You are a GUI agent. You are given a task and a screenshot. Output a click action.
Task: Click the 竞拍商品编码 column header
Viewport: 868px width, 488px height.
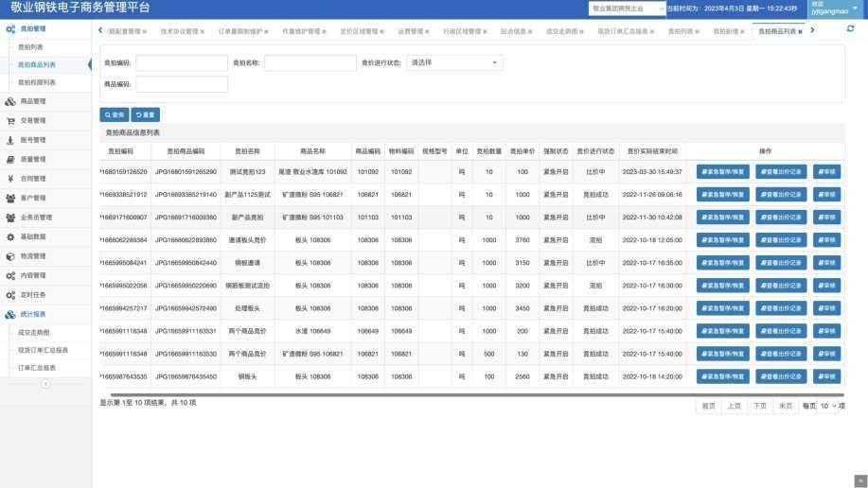[x=186, y=151]
